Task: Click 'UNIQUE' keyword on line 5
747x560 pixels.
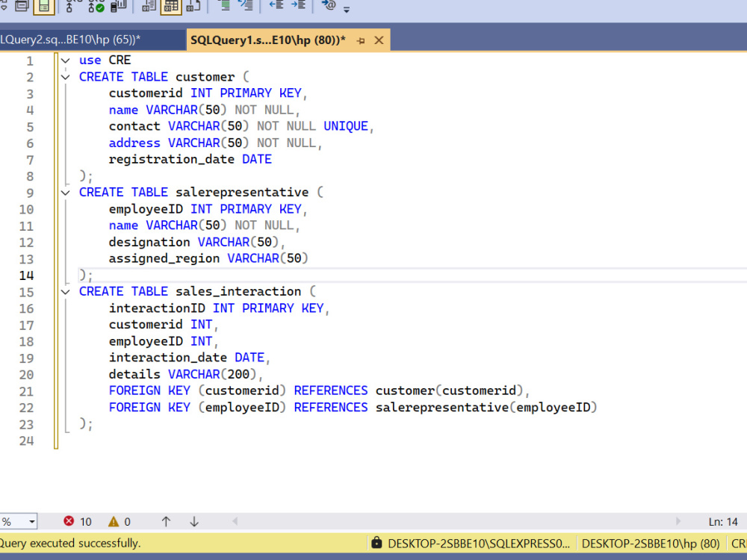Action: click(x=346, y=126)
